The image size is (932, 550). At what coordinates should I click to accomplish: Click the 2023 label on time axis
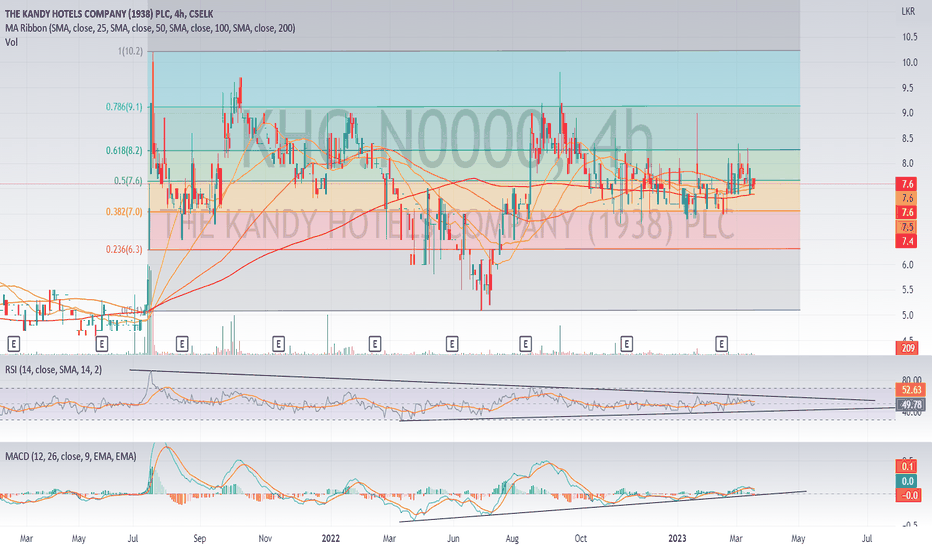(x=677, y=539)
